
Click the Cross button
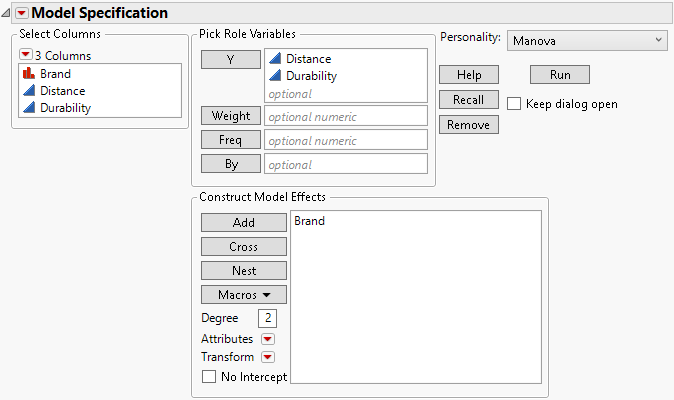pyautogui.click(x=244, y=247)
